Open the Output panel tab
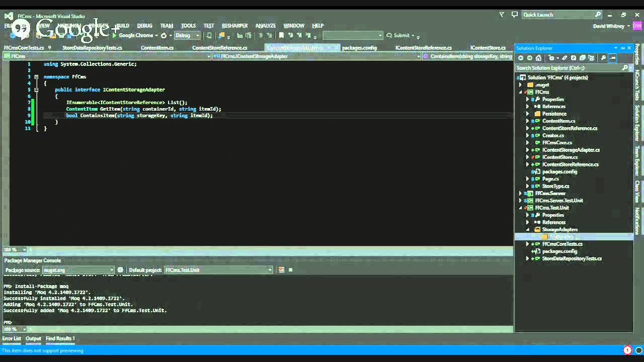Screen dimensions: 644x362 click(x=33, y=338)
